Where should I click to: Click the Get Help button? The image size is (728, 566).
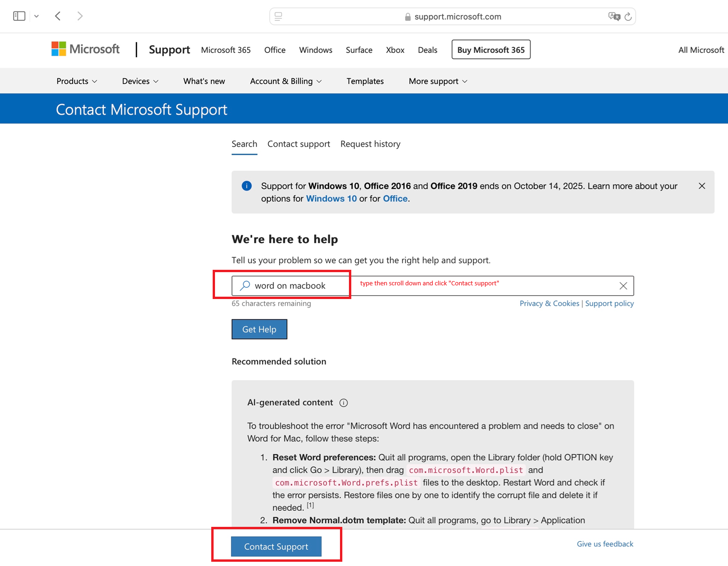point(259,329)
